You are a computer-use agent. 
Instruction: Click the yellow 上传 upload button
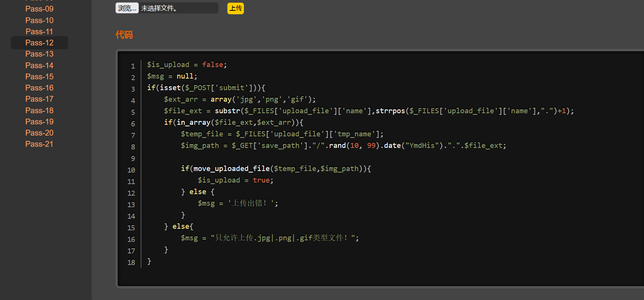(235, 8)
